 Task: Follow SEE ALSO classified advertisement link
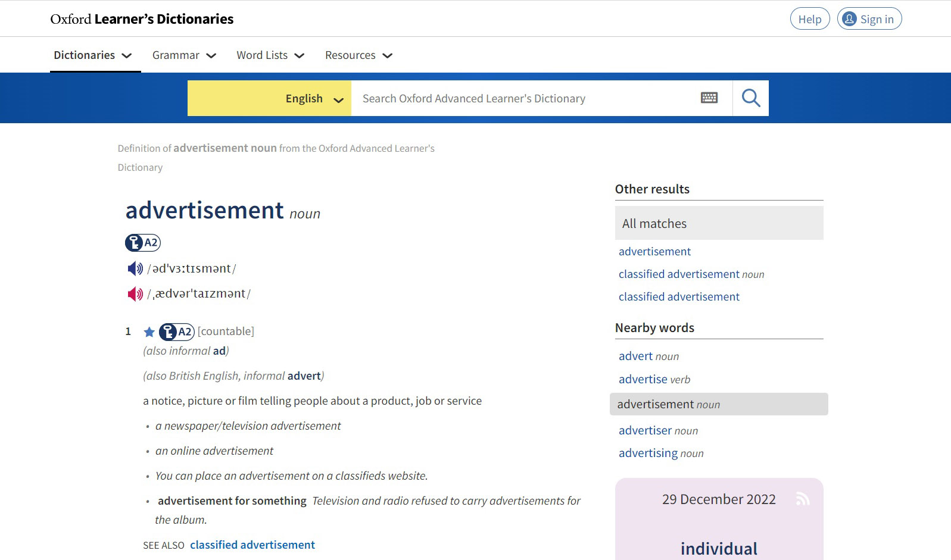252,545
